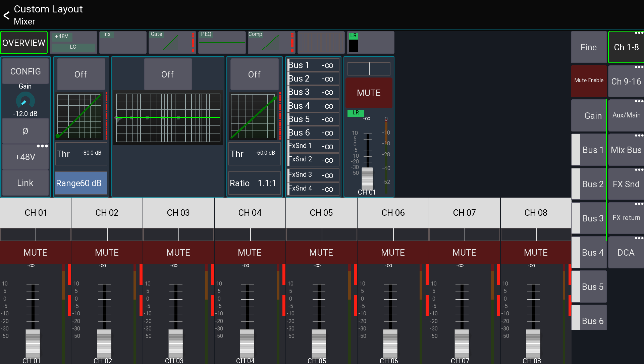Toggle the Ø polarity invert
The height and width of the screenshot is (364, 644).
[25, 131]
